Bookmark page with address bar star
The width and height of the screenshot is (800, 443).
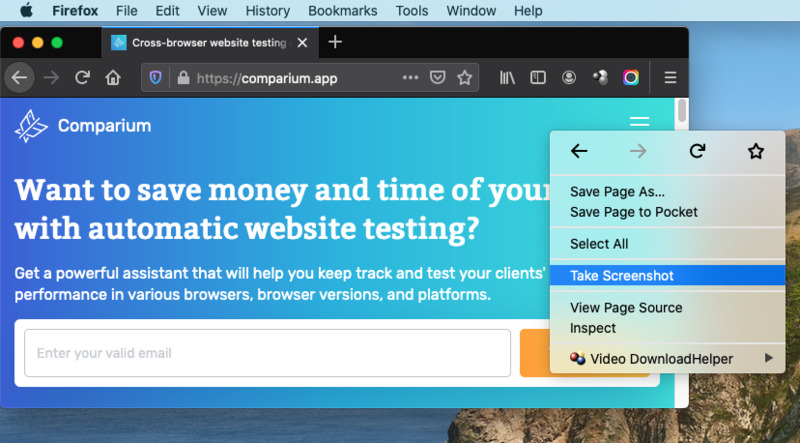point(464,78)
